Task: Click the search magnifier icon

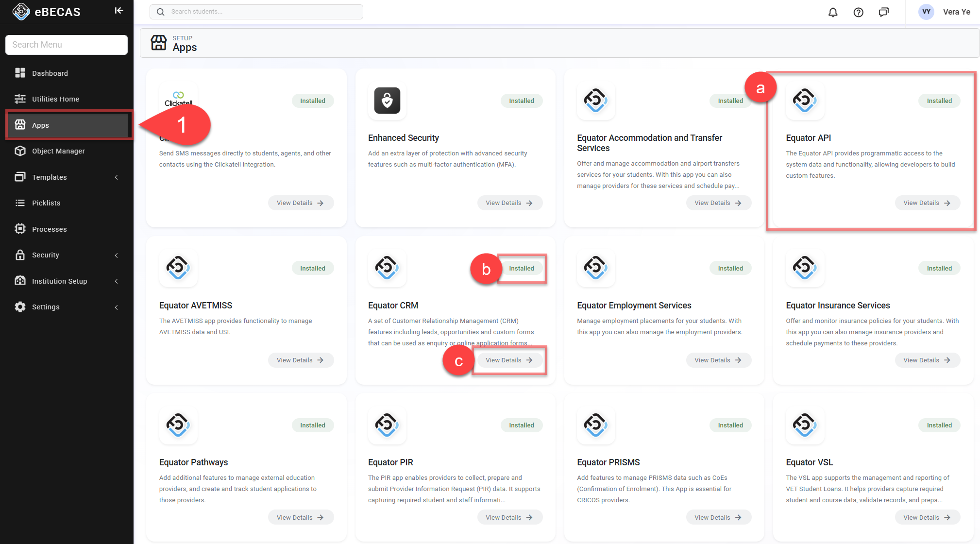Action: click(x=161, y=12)
